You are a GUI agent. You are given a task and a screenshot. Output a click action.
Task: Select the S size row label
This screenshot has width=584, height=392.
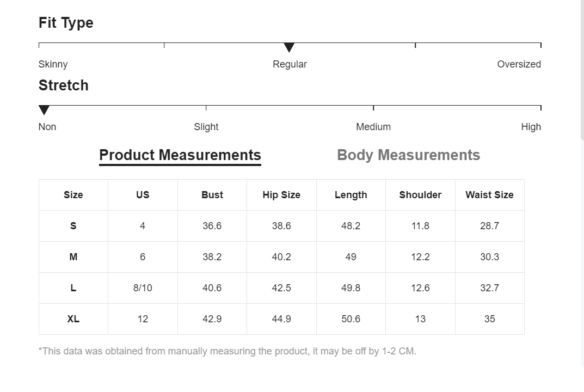click(73, 226)
